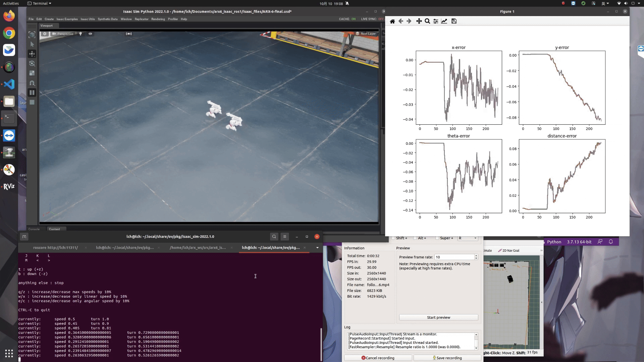This screenshot has height=362, width=644.
Task: Toggle the snap magnet tool
Action: [x=32, y=83]
